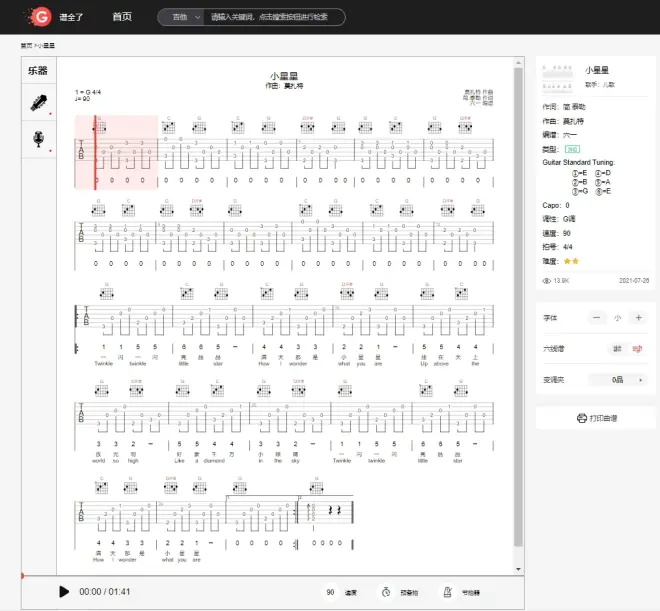This screenshot has width=660, height=611.
Task: Click the sheet music vertical scrollbar
Action: tap(518, 300)
